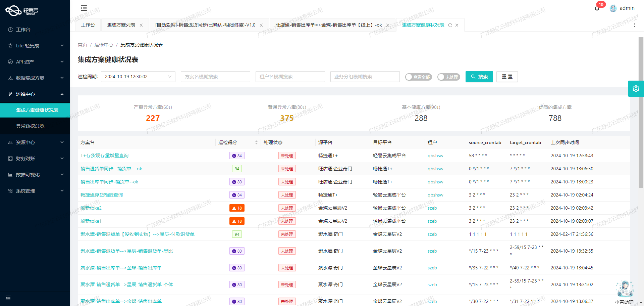
Task: Collapse the 运维中心 menu
Action: pyautogui.click(x=62, y=94)
